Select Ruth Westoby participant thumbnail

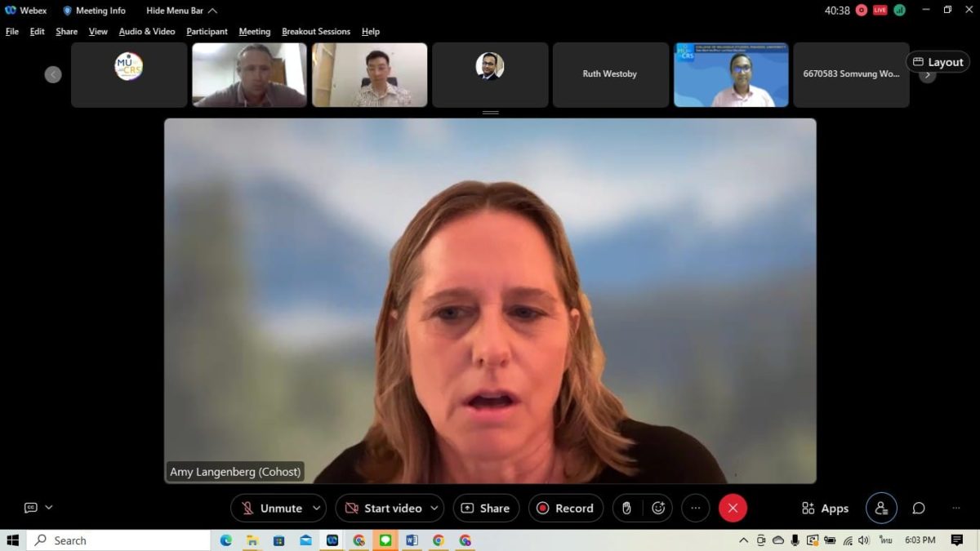click(610, 74)
